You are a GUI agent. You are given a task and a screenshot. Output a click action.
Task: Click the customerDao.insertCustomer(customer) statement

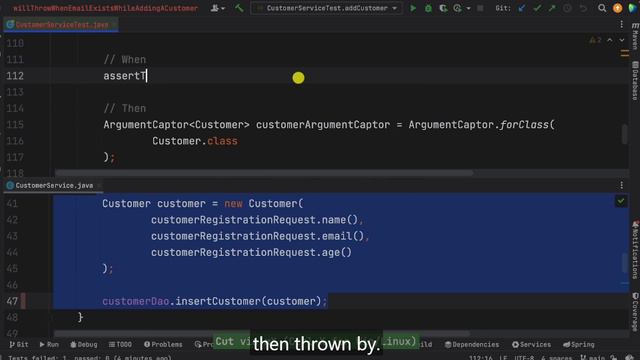214,301
